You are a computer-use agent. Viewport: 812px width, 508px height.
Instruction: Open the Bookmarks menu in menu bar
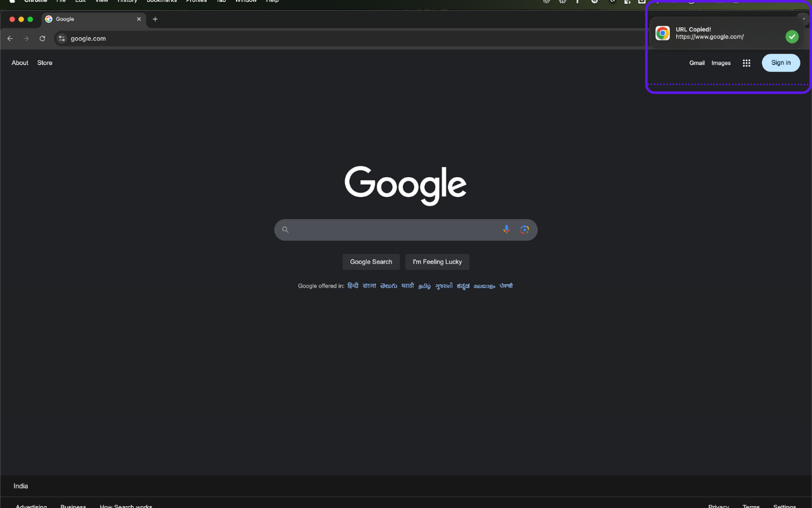162,1
